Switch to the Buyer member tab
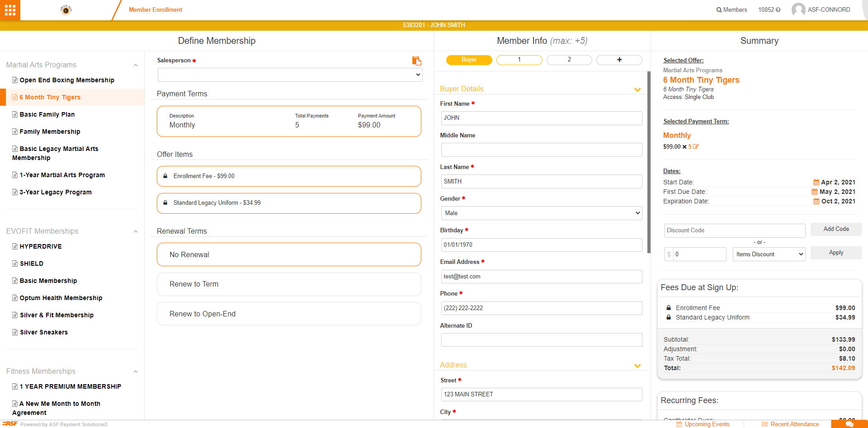The image size is (868, 428). coord(469,60)
